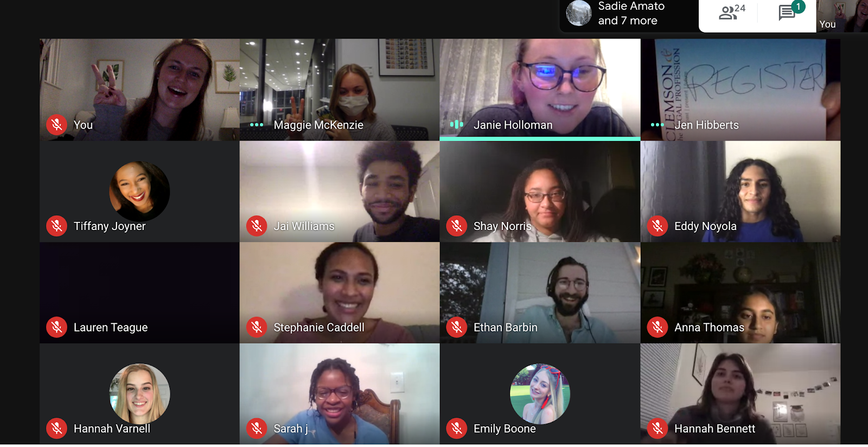The height and width of the screenshot is (447, 868).
Task: Select Hannah Varnell's avatar
Action: (139, 394)
